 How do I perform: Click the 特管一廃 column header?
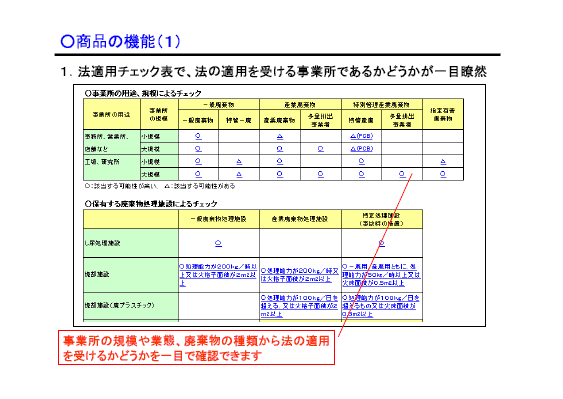(x=239, y=120)
